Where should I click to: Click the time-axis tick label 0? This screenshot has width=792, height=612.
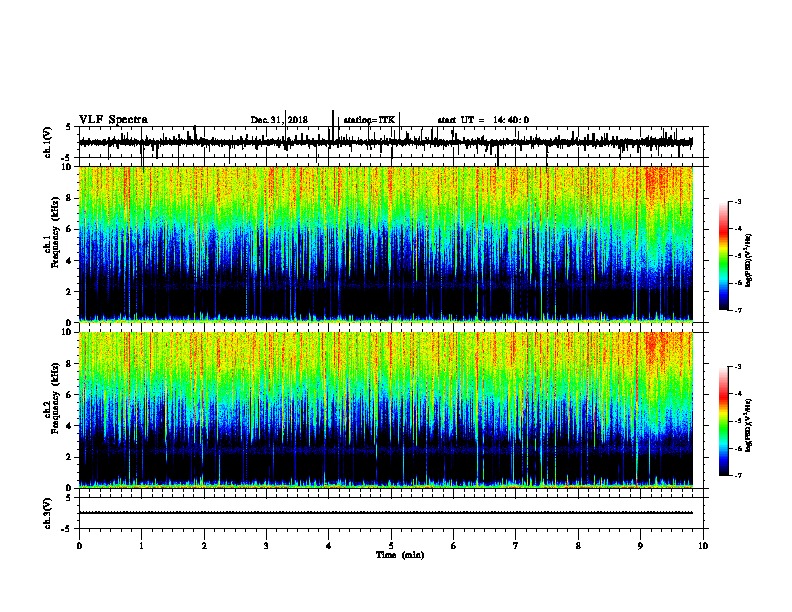[79, 546]
